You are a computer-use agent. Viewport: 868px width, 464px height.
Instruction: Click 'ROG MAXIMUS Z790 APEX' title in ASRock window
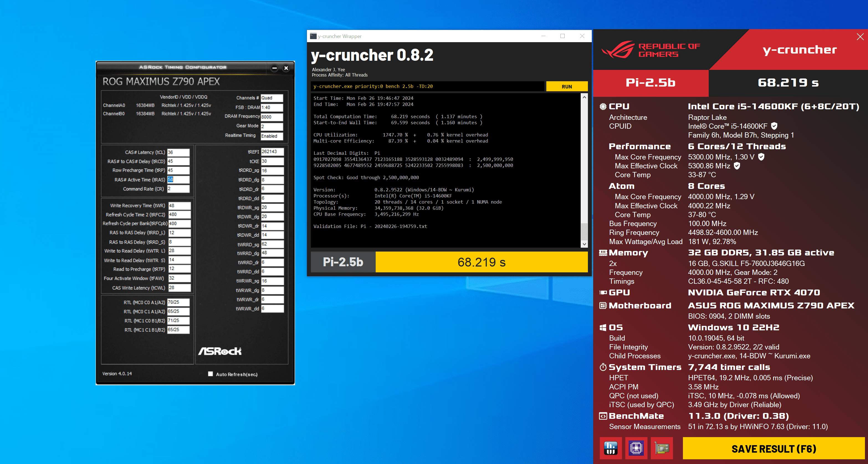(x=161, y=82)
